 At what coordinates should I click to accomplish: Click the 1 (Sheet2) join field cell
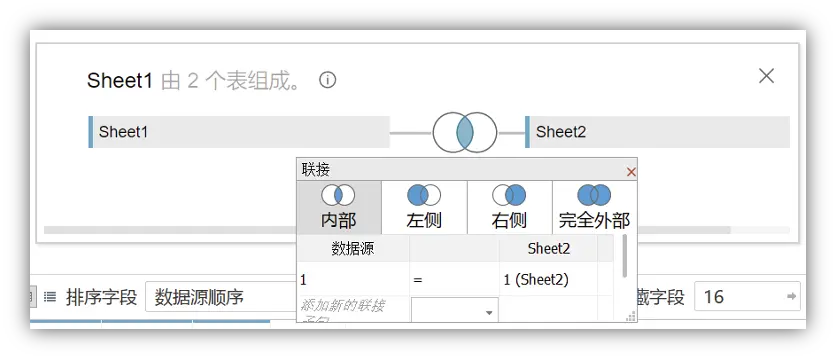[x=549, y=279]
